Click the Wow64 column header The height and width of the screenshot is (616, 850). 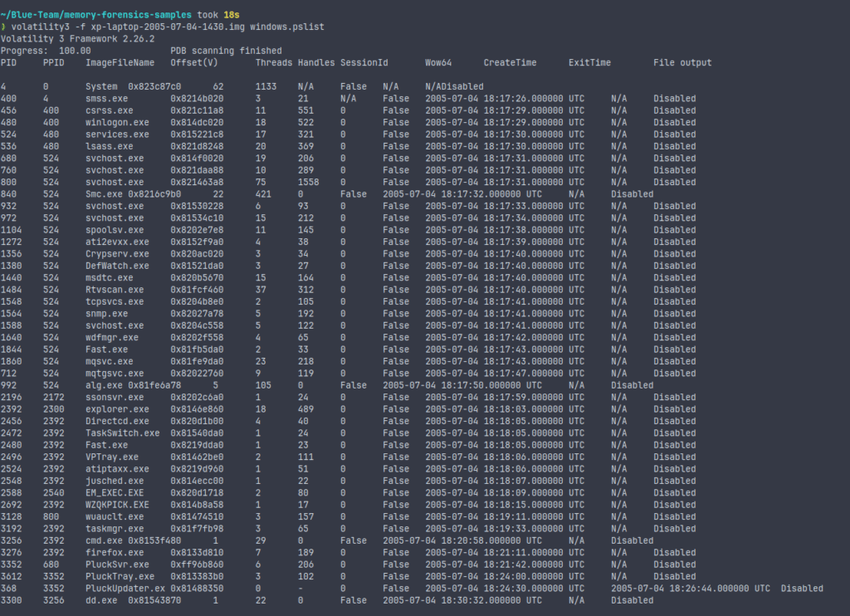[x=438, y=63]
